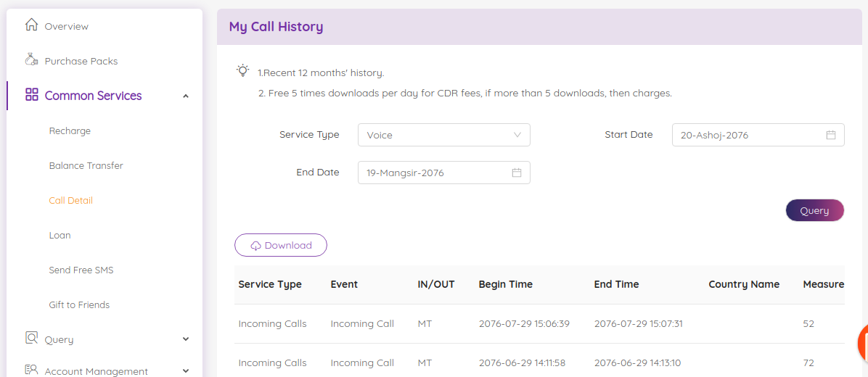Click the measure value 72
The image size is (868, 377).
(808, 362)
